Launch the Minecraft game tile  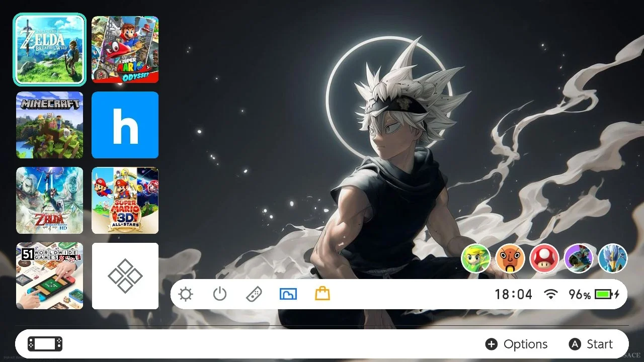[49, 125]
